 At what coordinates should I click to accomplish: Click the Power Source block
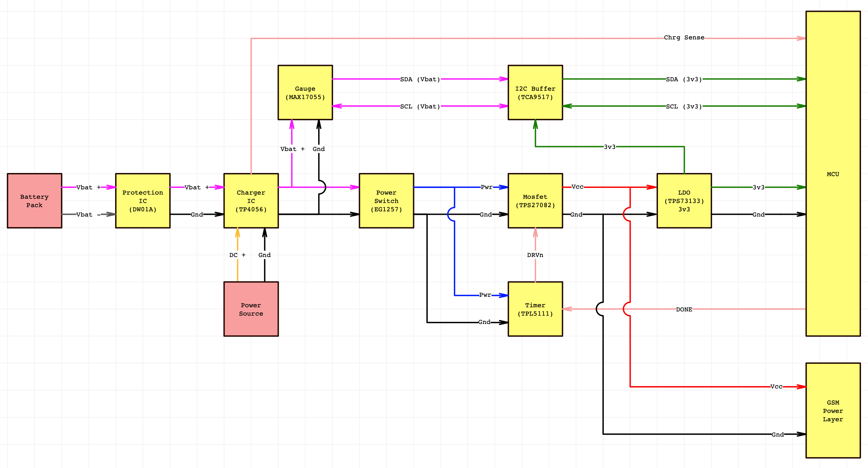coord(251,309)
